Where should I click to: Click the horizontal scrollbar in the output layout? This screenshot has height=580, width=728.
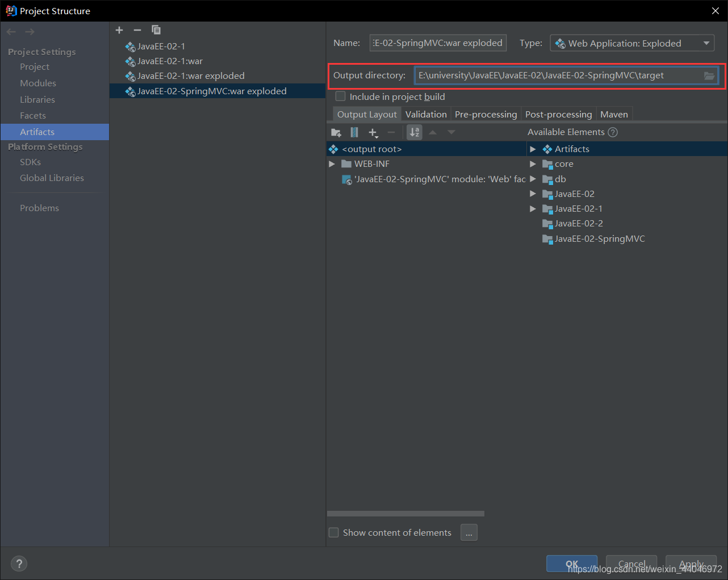405,514
